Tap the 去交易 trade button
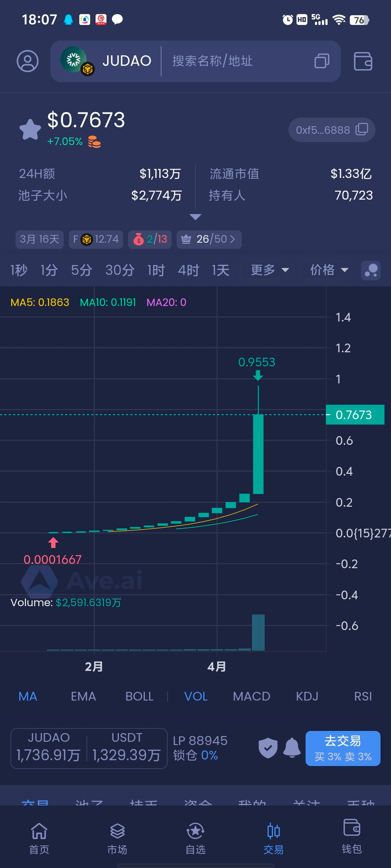 (x=343, y=748)
